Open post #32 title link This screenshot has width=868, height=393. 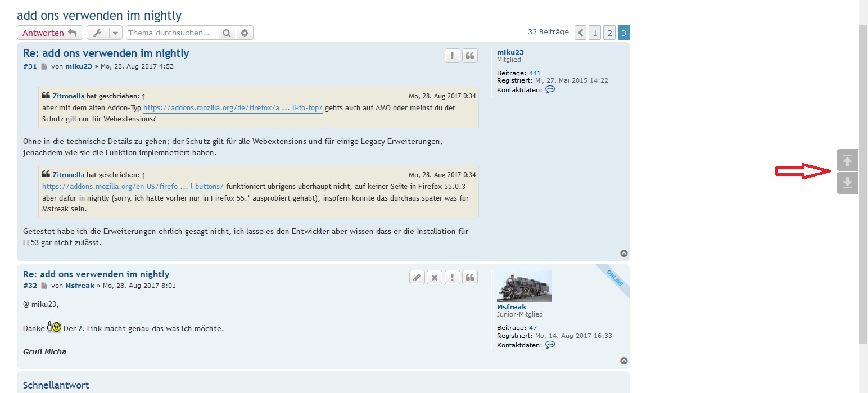(96, 274)
